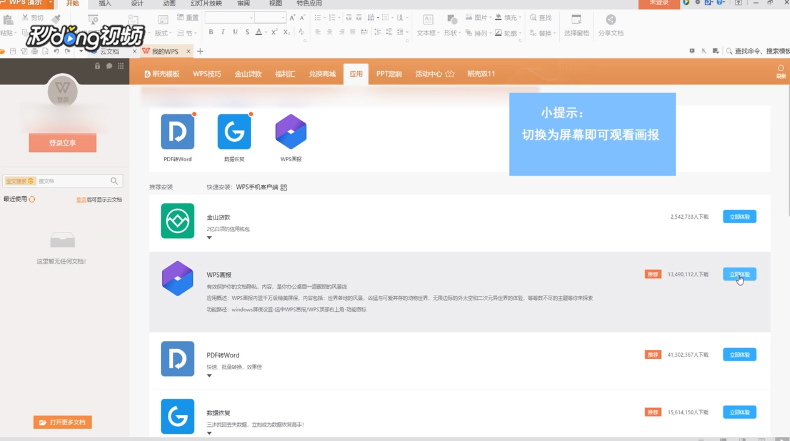Click Strikethrough S icon in ribbon
790x441 pixels.
[x=247, y=32]
